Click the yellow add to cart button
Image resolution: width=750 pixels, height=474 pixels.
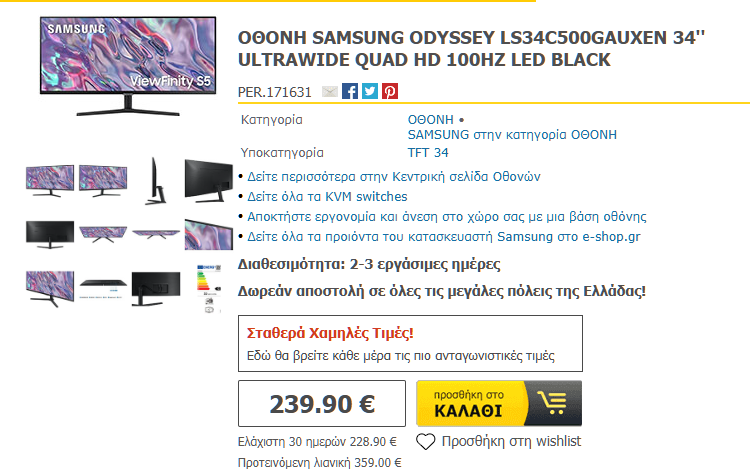click(499, 404)
